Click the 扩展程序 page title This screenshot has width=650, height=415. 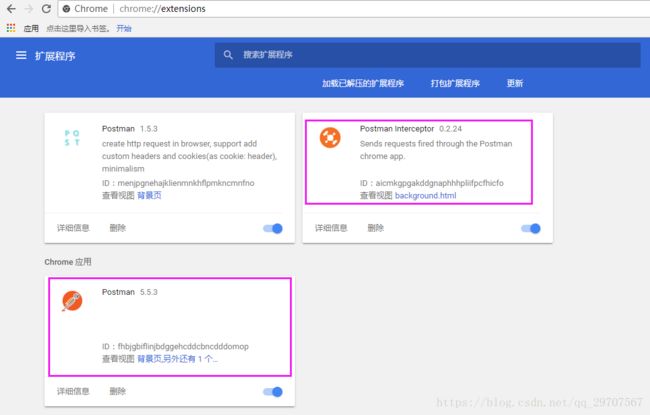(55, 56)
